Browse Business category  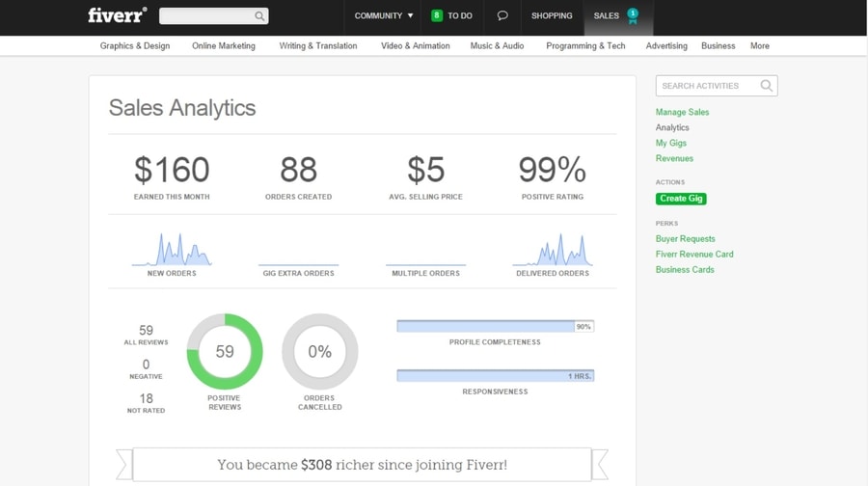point(718,46)
